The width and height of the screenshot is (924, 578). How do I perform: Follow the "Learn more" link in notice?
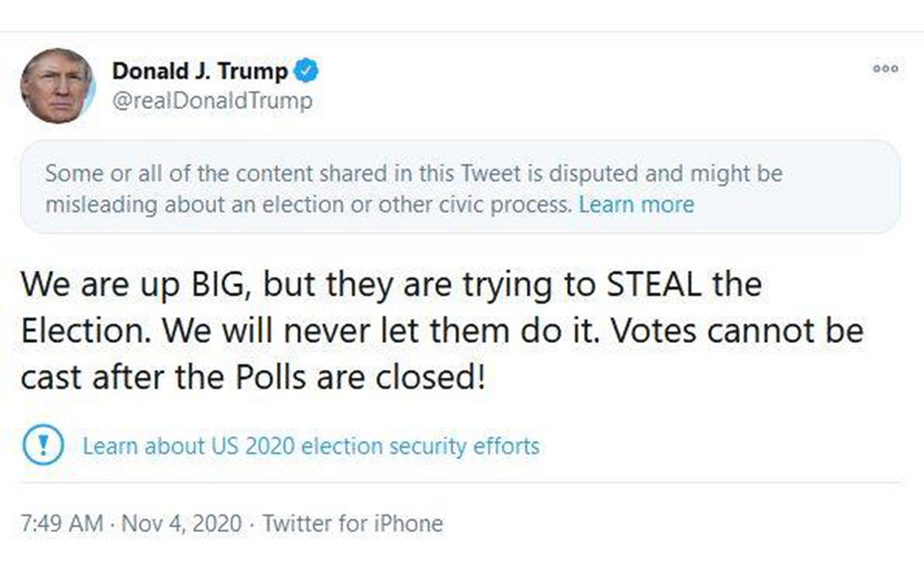pos(636,204)
